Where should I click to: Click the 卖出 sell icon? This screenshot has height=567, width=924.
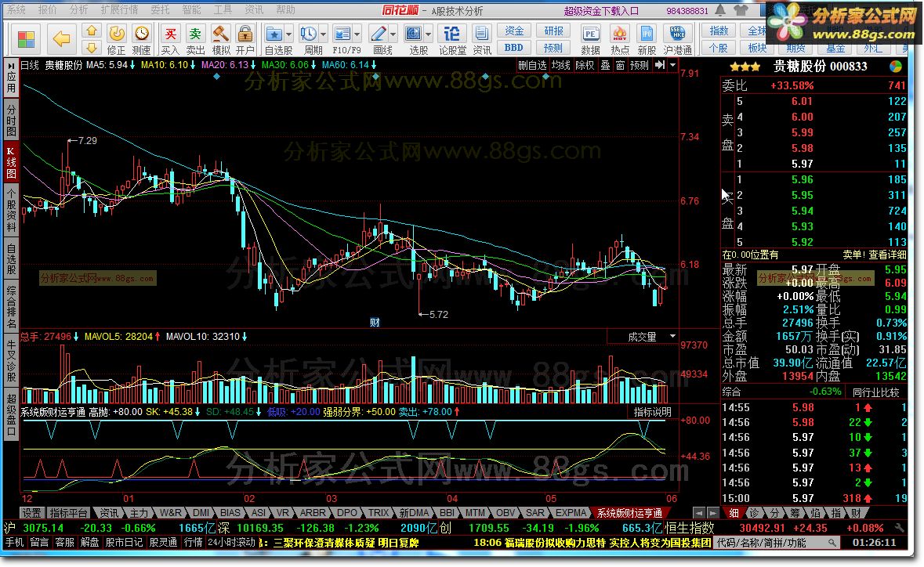(195, 39)
